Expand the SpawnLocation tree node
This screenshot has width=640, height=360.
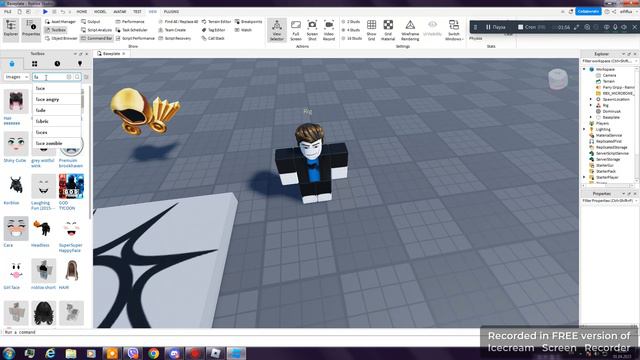[x=591, y=99]
